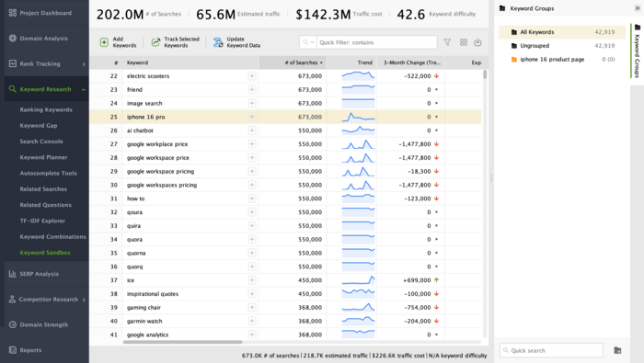The image size is (644, 363).
Task: Click Track Selected Keywords icon
Action: point(155,42)
